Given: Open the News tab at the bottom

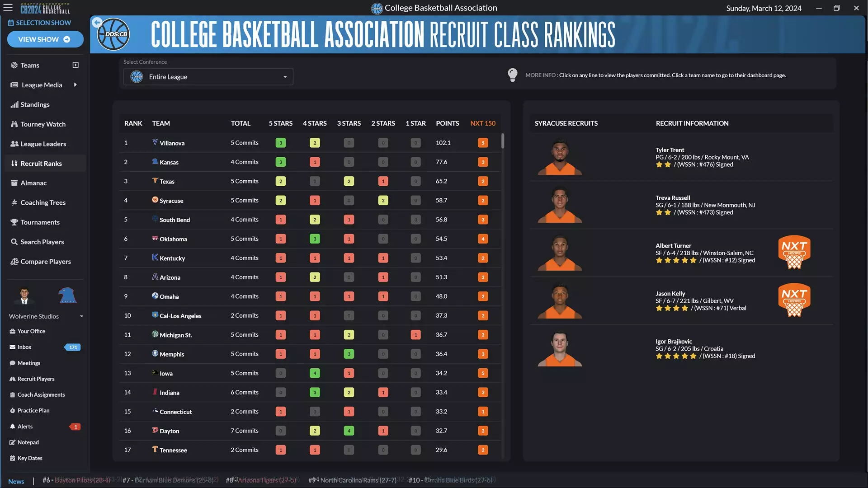Looking at the screenshot, I should pos(16,481).
